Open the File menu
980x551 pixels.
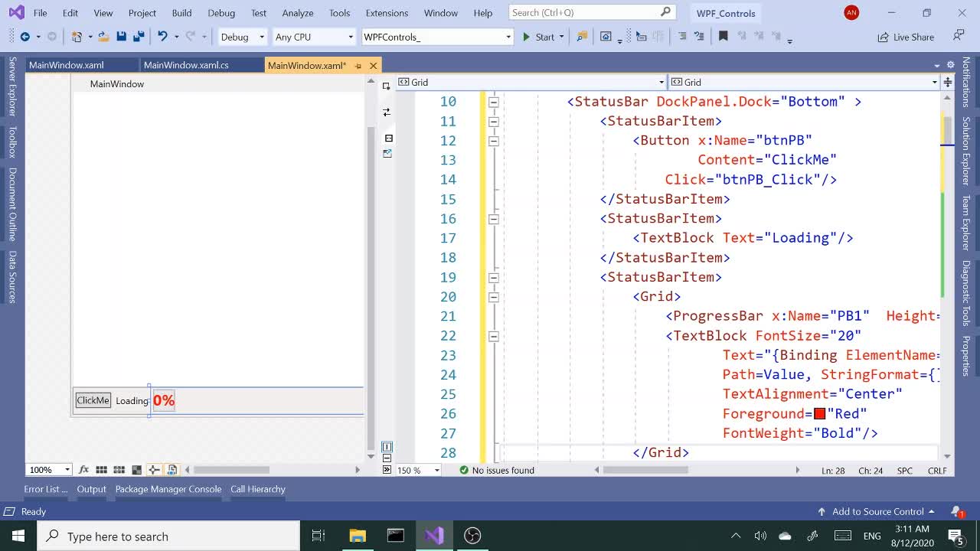tap(40, 13)
